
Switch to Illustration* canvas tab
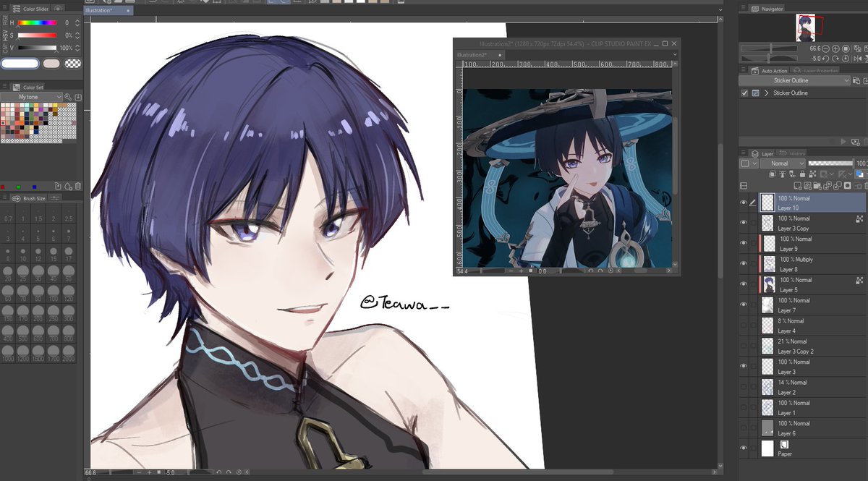coord(110,11)
